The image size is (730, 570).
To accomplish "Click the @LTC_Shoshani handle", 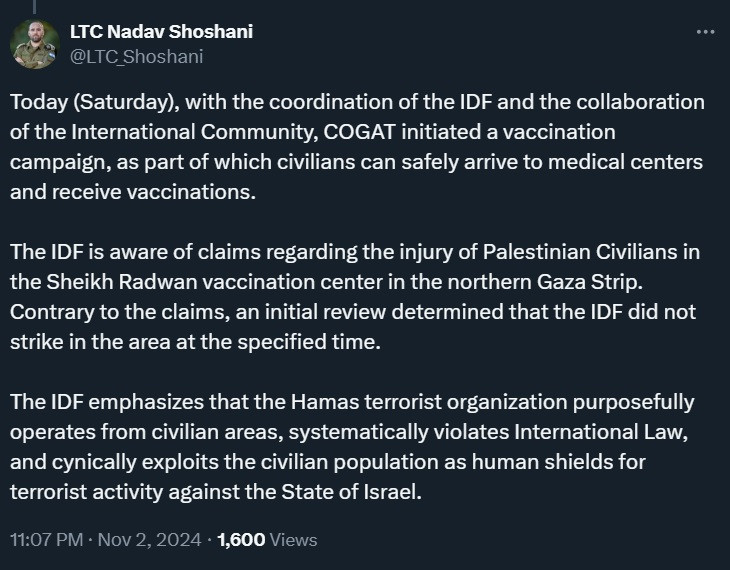I will click(135, 56).
